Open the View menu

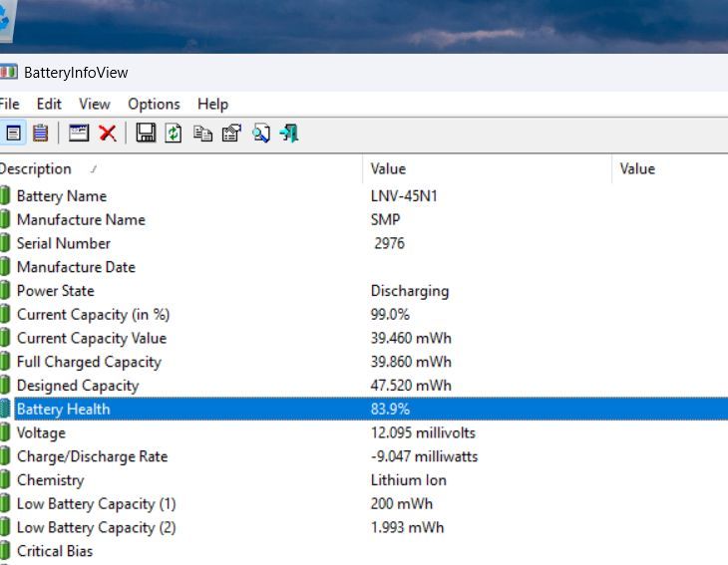[95, 104]
